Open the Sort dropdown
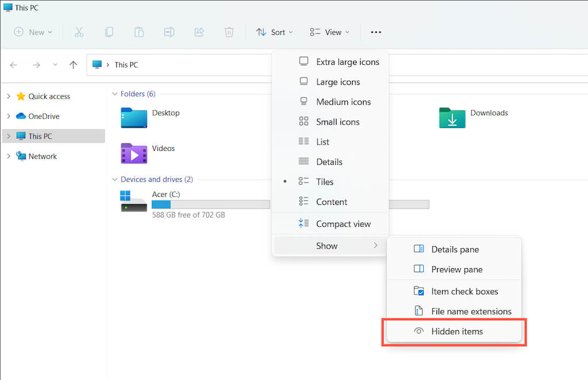Viewport: 588px width, 380px height. coord(274,32)
